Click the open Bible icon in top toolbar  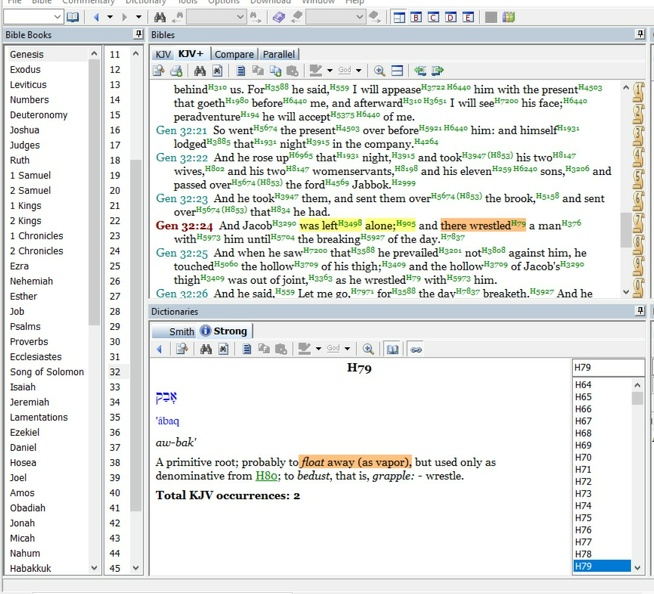[73, 17]
